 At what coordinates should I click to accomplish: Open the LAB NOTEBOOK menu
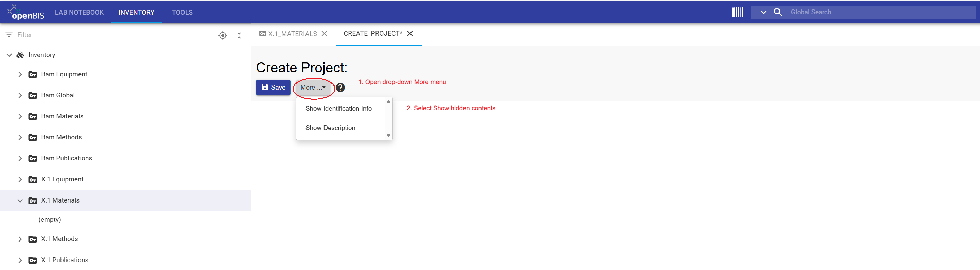pyautogui.click(x=79, y=12)
